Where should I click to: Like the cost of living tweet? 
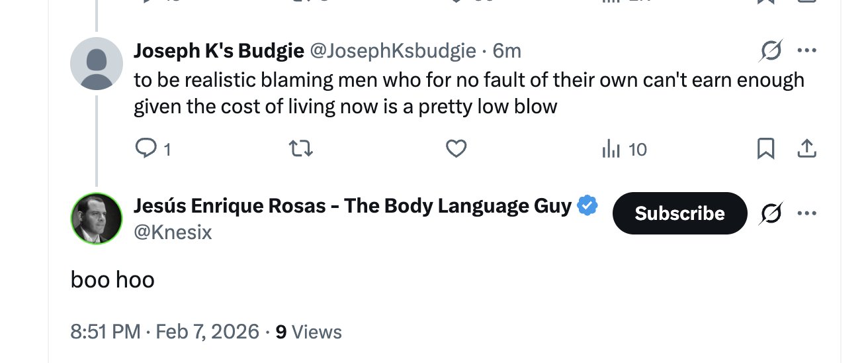click(456, 150)
